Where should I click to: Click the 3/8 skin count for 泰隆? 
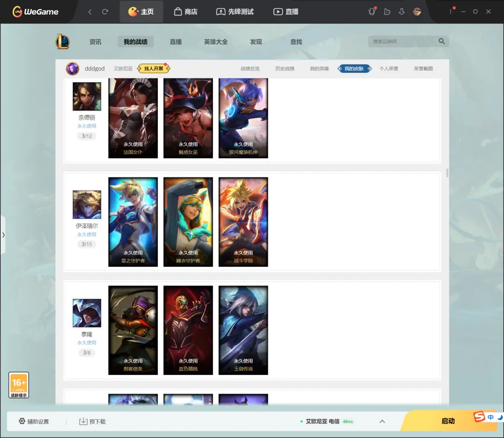click(87, 353)
